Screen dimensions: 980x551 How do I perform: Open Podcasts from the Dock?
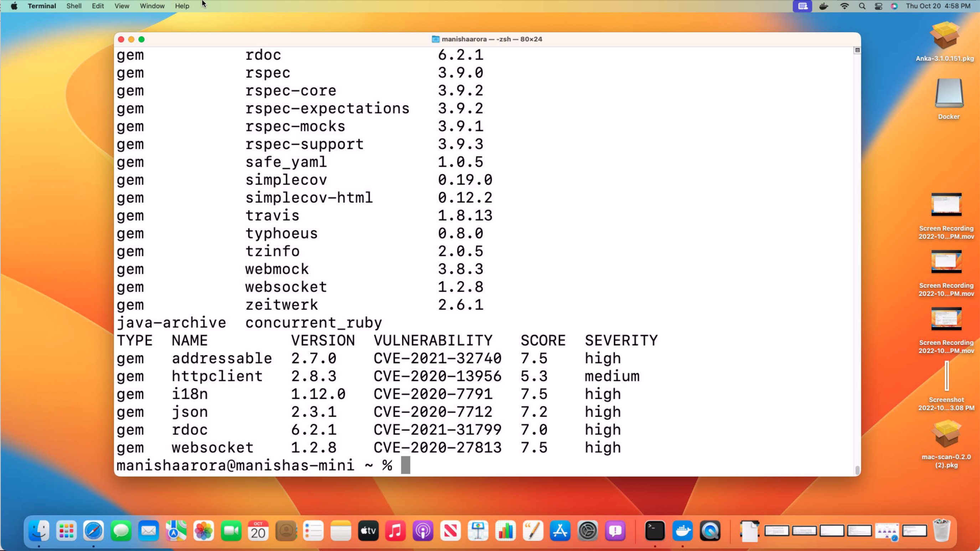coord(423,531)
